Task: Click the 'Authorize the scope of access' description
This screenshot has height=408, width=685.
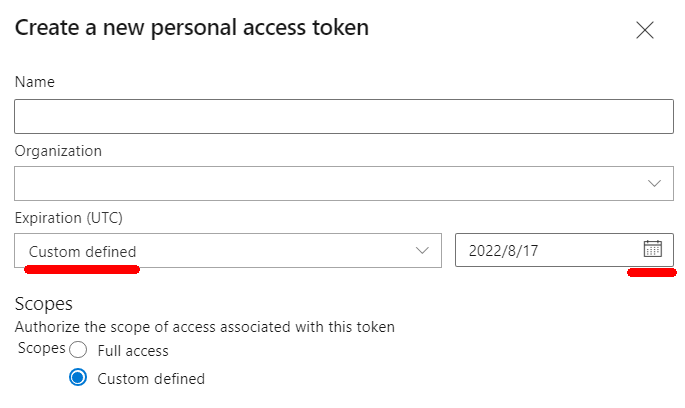Action: (x=205, y=326)
